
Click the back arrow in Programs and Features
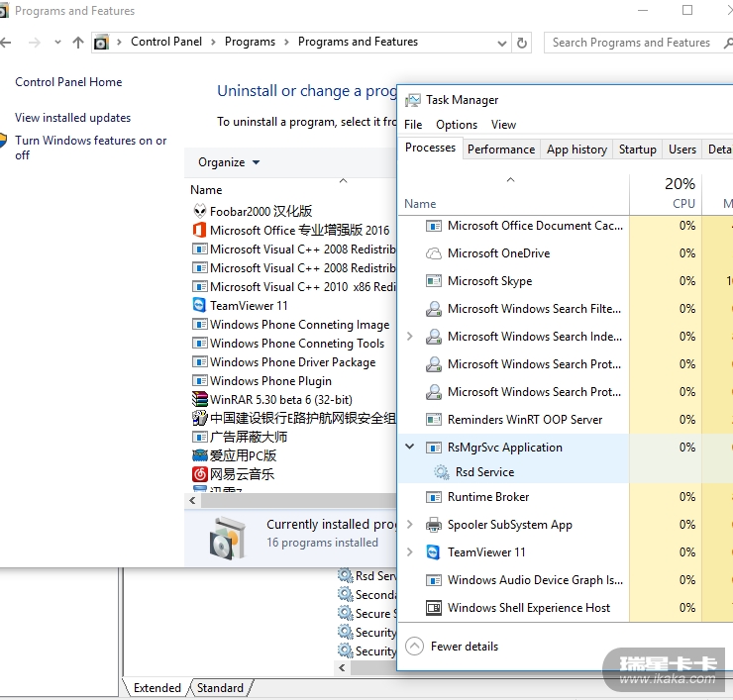point(6,43)
